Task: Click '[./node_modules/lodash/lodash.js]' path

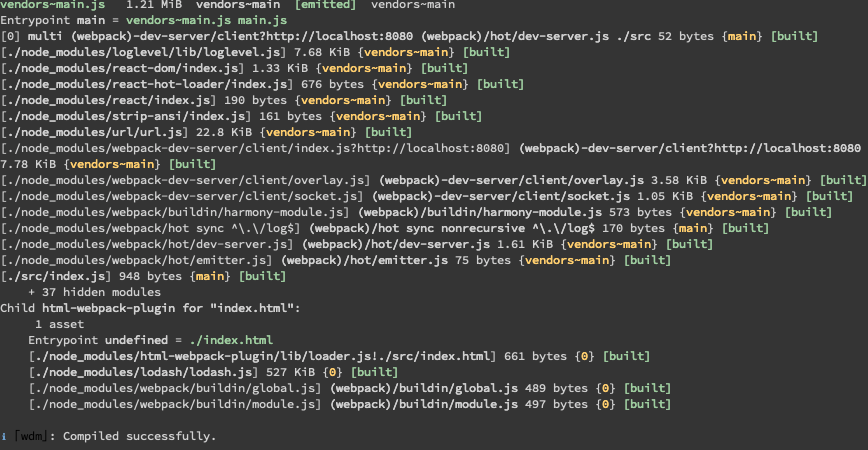Action: (x=143, y=372)
